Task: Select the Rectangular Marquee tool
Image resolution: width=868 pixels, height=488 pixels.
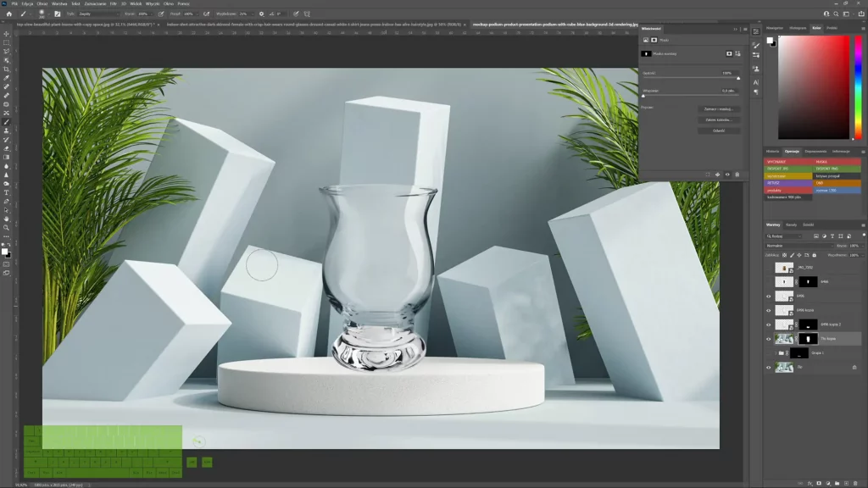Action: pos(7,42)
